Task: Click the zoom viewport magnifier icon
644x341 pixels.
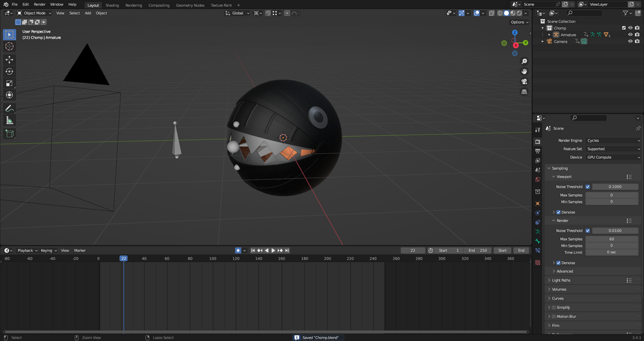Action: (x=524, y=62)
